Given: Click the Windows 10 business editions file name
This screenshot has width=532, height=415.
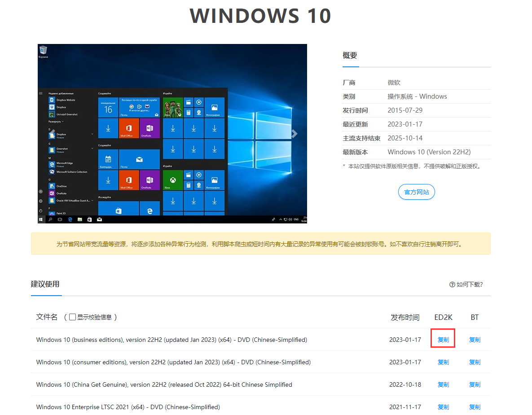Looking at the screenshot, I should pos(171,340).
